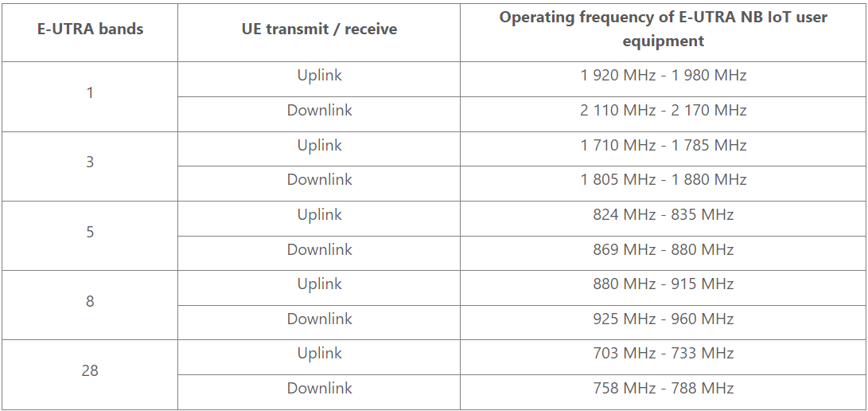Select the "2 110 MHz - 2 170 MHz" cell
This screenshot has width=868, height=411.
pos(663,110)
